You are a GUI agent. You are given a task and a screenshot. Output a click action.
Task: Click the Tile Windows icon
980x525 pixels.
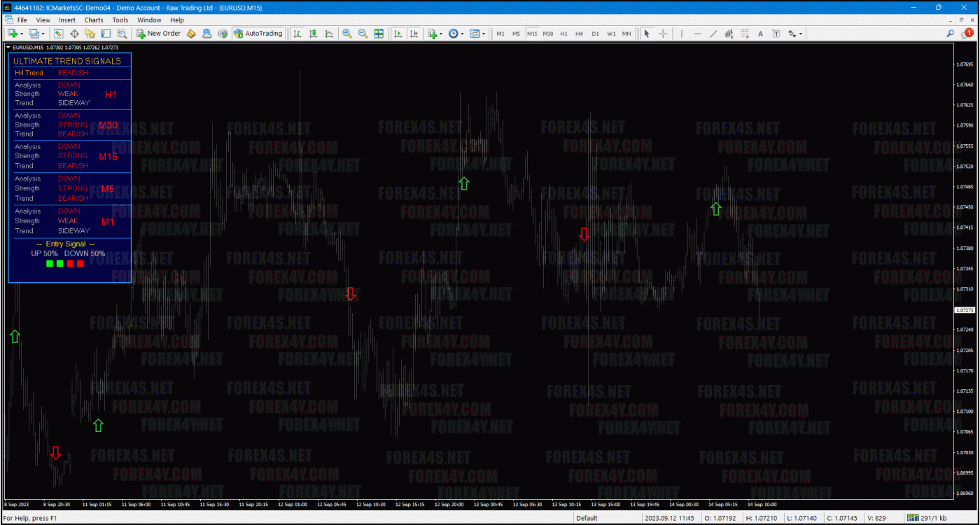[x=379, y=34]
